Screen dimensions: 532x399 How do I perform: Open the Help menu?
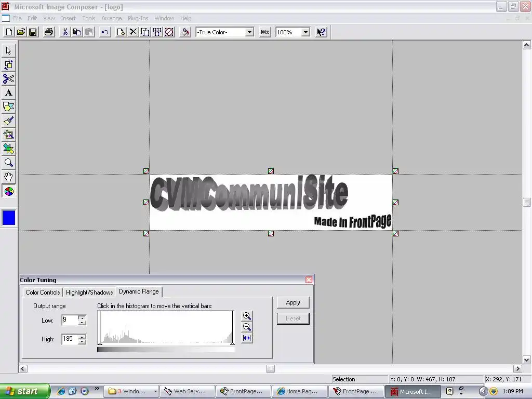(x=185, y=18)
